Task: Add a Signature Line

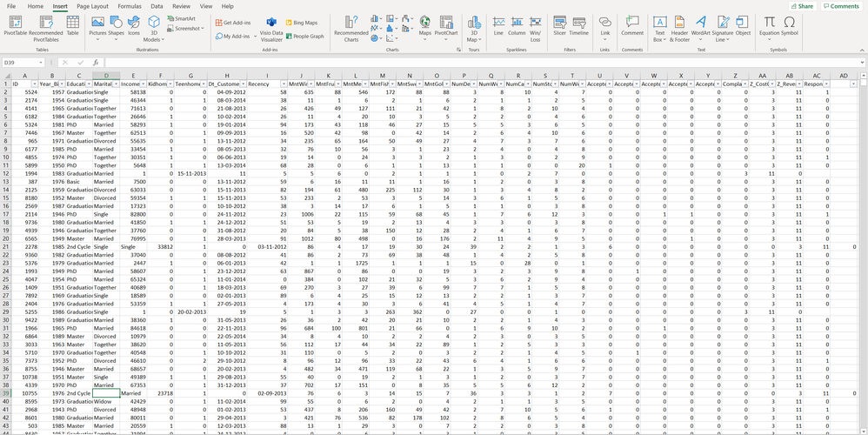Action: (x=723, y=29)
